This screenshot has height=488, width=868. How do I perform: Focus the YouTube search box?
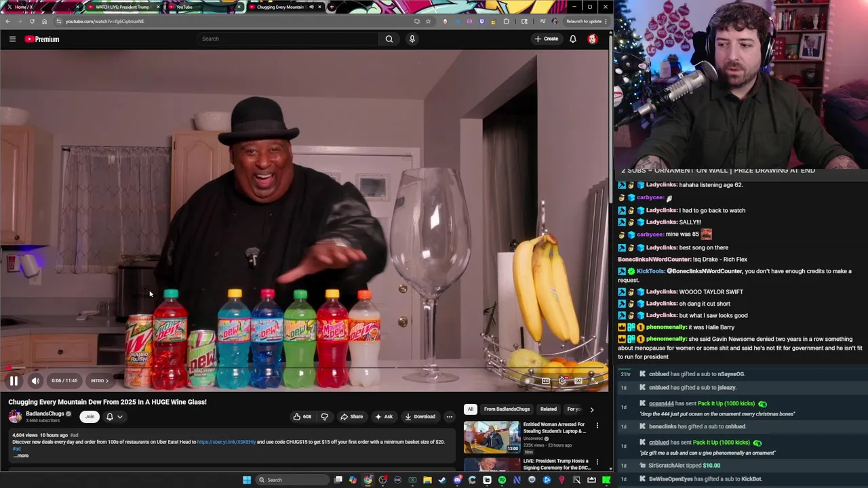tap(288, 39)
